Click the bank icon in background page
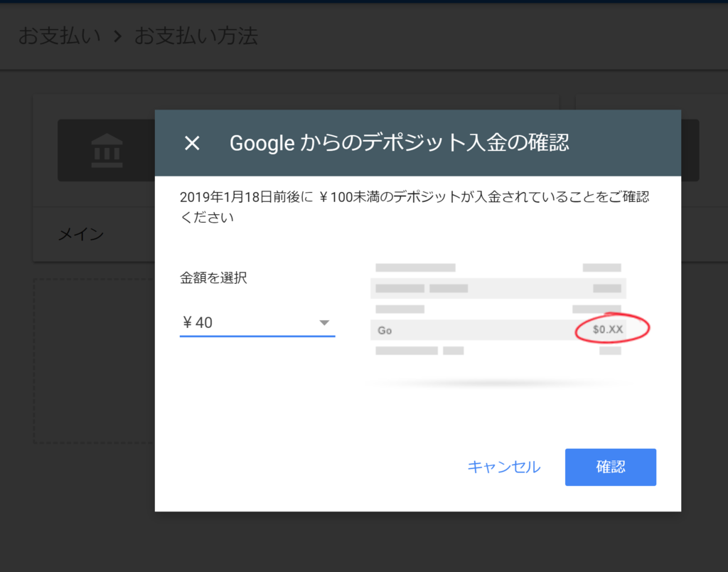728x572 pixels. [x=107, y=151]
